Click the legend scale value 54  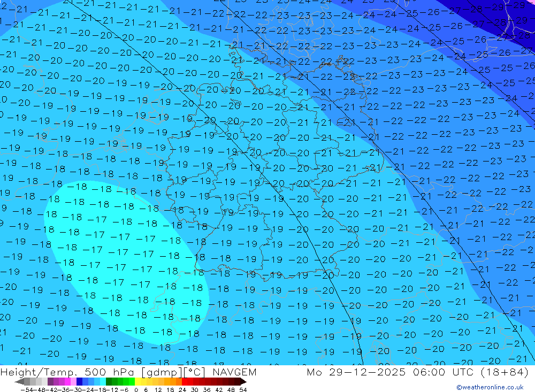coord(243,389)
